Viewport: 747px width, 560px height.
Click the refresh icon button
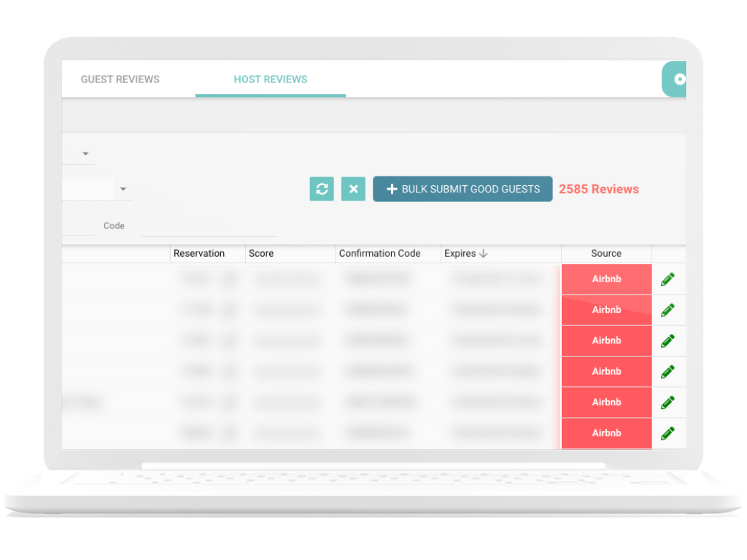click(322, 189)
